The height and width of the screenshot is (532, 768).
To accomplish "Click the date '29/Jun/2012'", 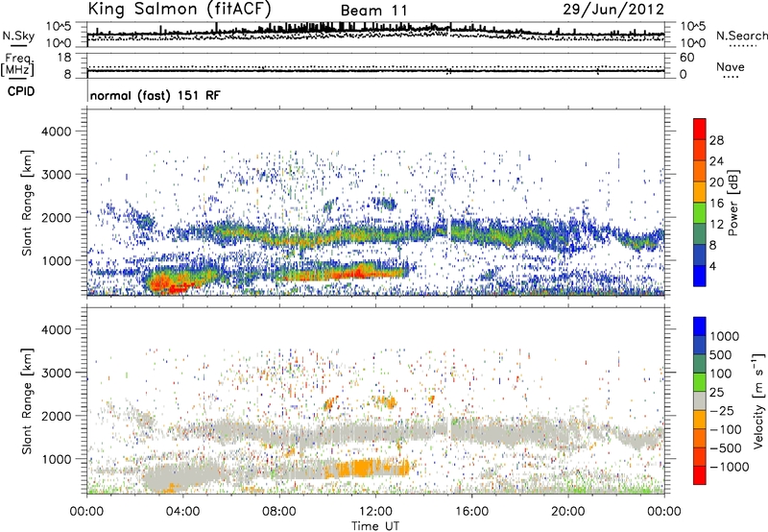I will click(x=613, y=10).
